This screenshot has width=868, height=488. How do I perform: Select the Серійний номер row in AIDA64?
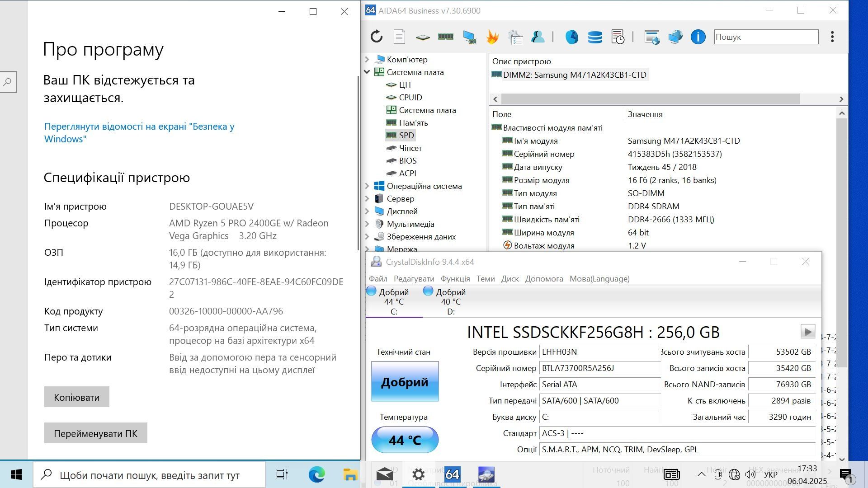pyautogui.click(x=663, y=154)
